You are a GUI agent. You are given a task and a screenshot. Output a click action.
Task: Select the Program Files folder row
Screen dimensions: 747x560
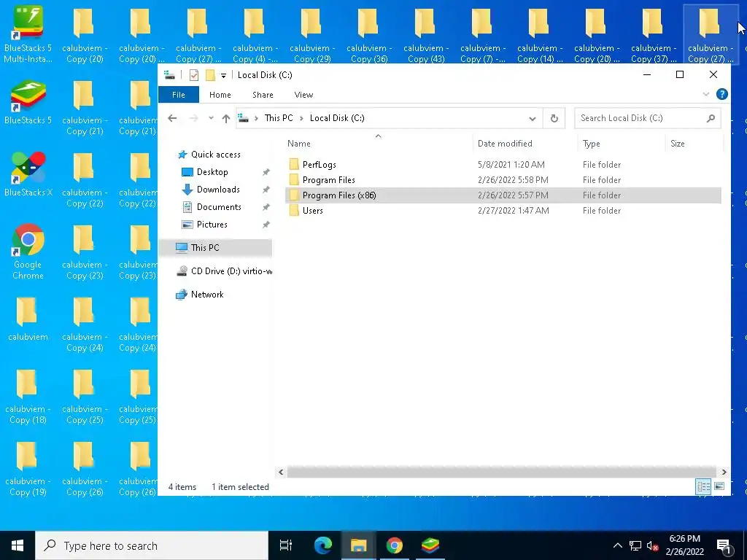click(x=503, y=180)
